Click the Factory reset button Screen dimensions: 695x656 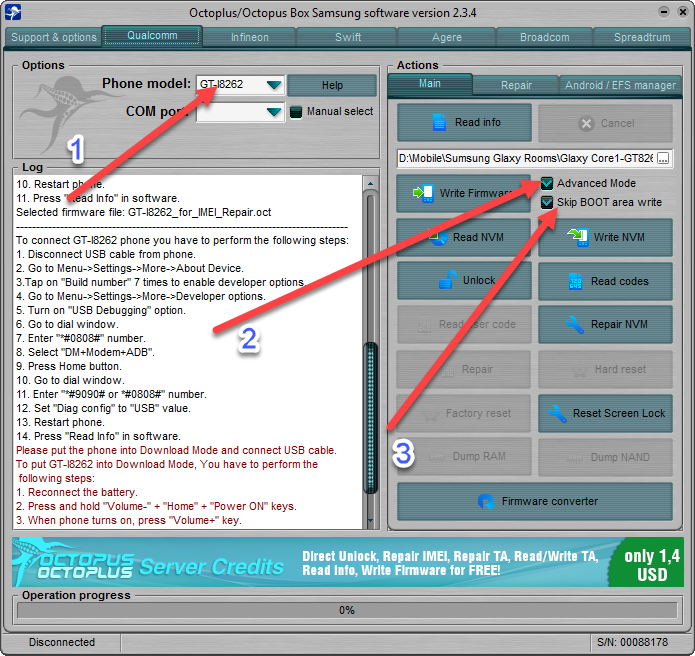[464, 413]
